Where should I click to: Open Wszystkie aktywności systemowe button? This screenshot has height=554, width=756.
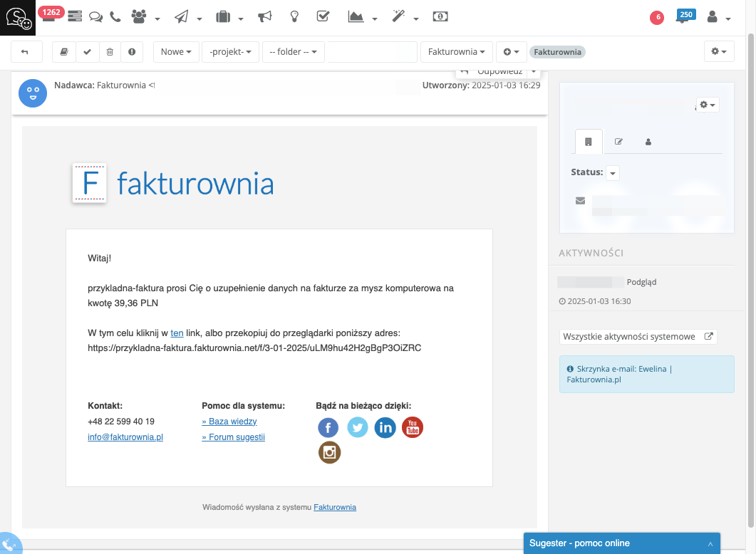pyautogui.click(x=638, y=337)
